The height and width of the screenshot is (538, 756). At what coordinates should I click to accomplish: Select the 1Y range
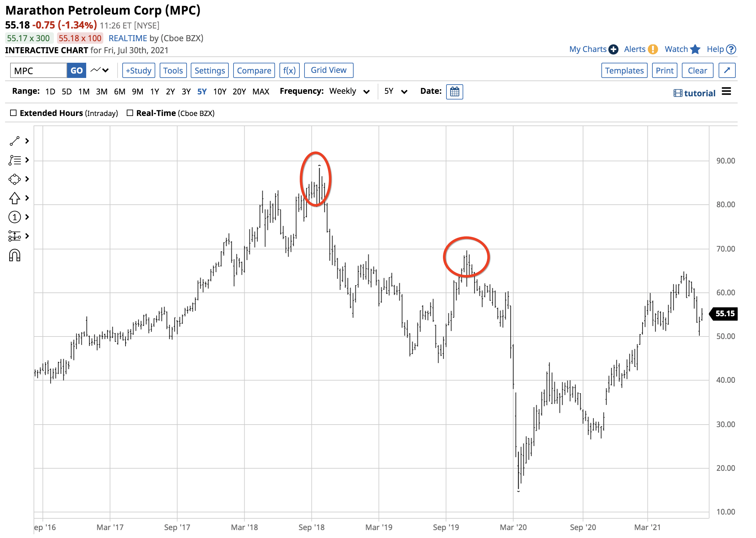[155, 92]
